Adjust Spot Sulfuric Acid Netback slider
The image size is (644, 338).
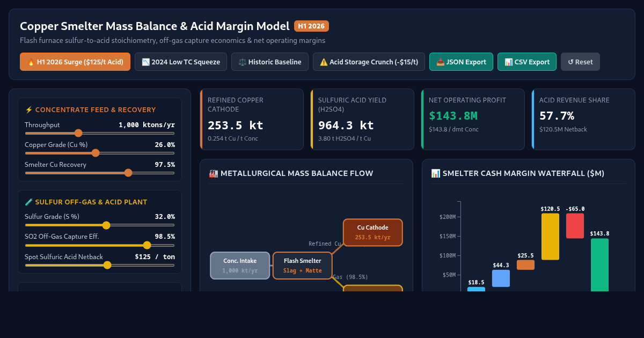tap(107, 265)
